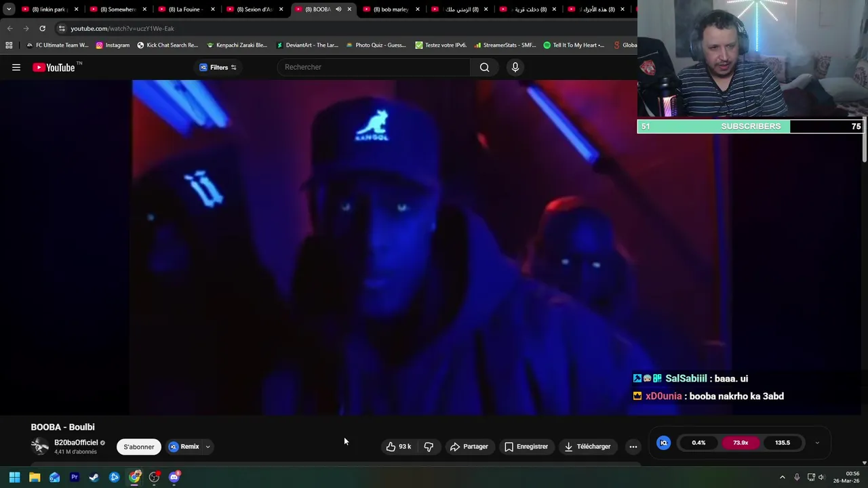
Task: Close the BOOBA browser tab
Action: 349,9
